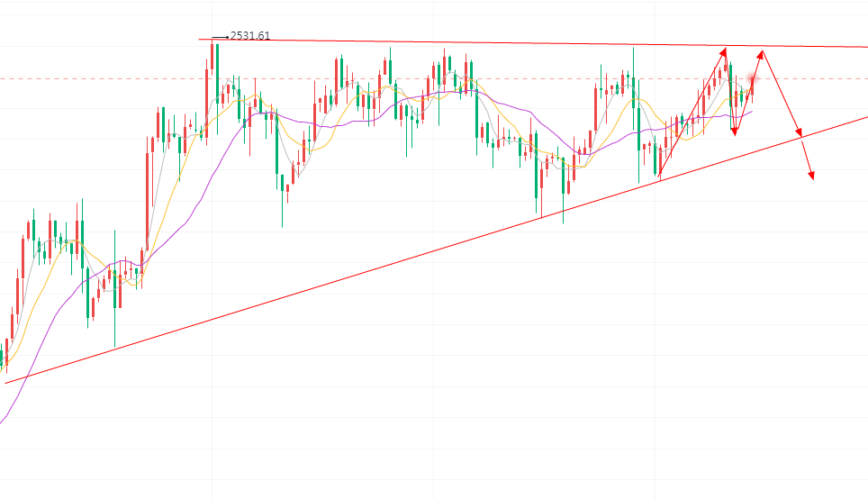
Task: Click the red arrowhead where projection meets the support line
Action: (798, 133)
